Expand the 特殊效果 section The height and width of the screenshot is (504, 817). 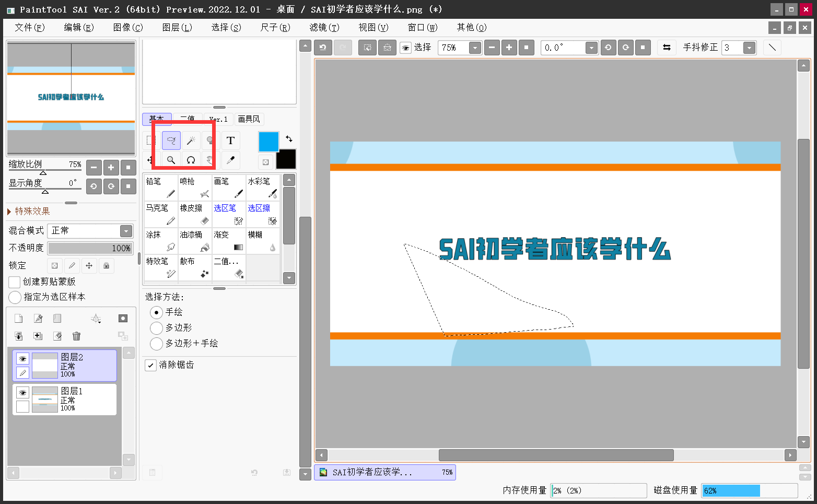click(29, 212)
